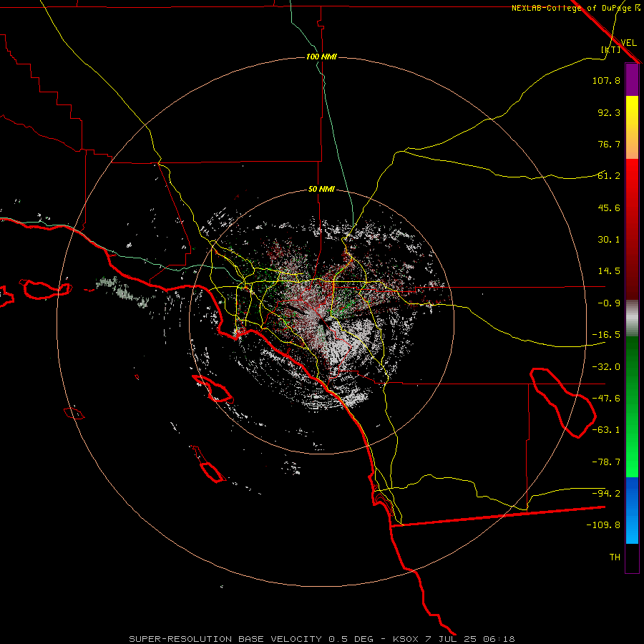The height and width of the screenshot is (644, 644).
Task: Click the -78.7 velocity scale value
Action: point(606,462)
